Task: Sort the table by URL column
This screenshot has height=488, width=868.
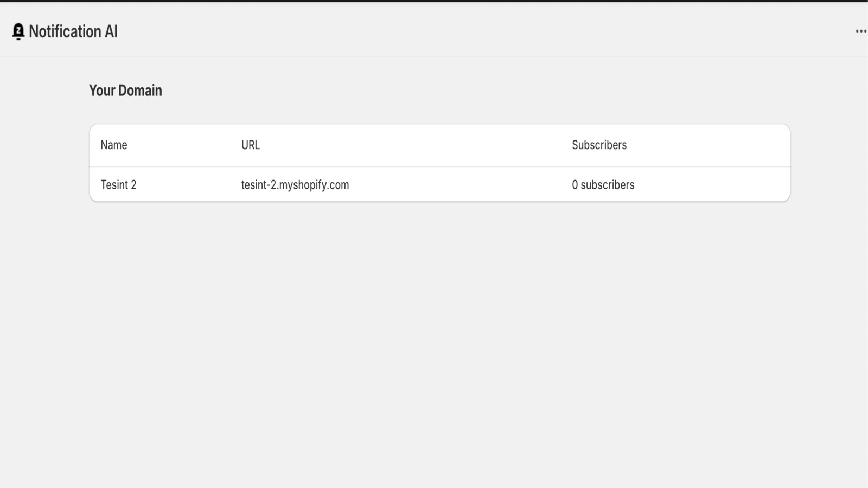Action: tap(250, 145)
